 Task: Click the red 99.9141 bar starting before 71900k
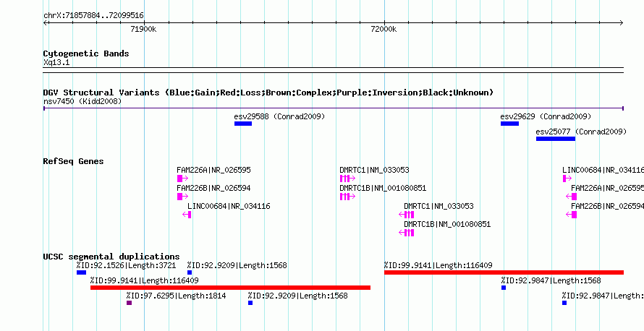tap(230, 288)
